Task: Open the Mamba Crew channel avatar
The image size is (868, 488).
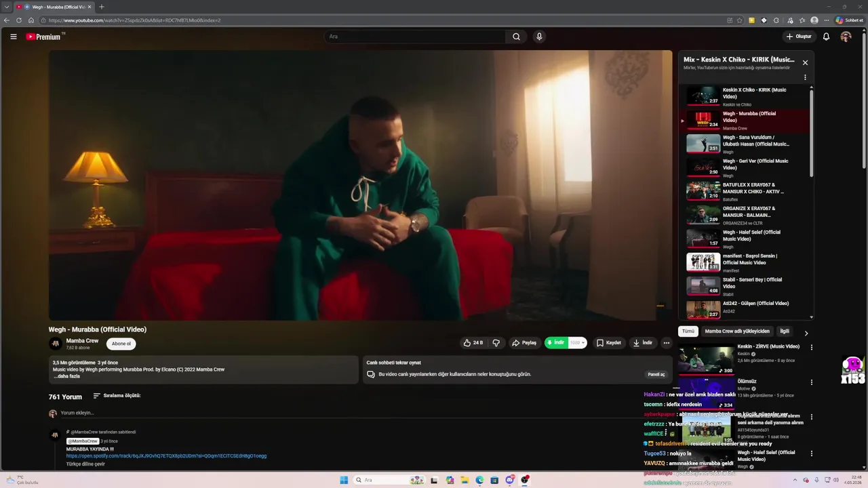Action: 55,344
